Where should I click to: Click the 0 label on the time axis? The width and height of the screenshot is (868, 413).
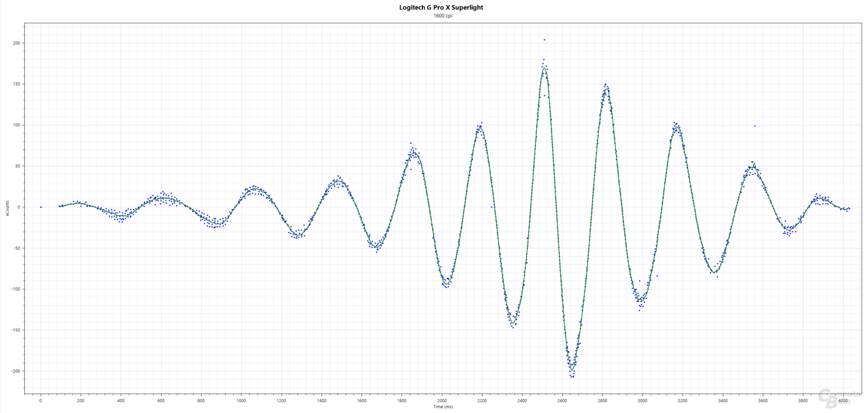pos(41,400)
